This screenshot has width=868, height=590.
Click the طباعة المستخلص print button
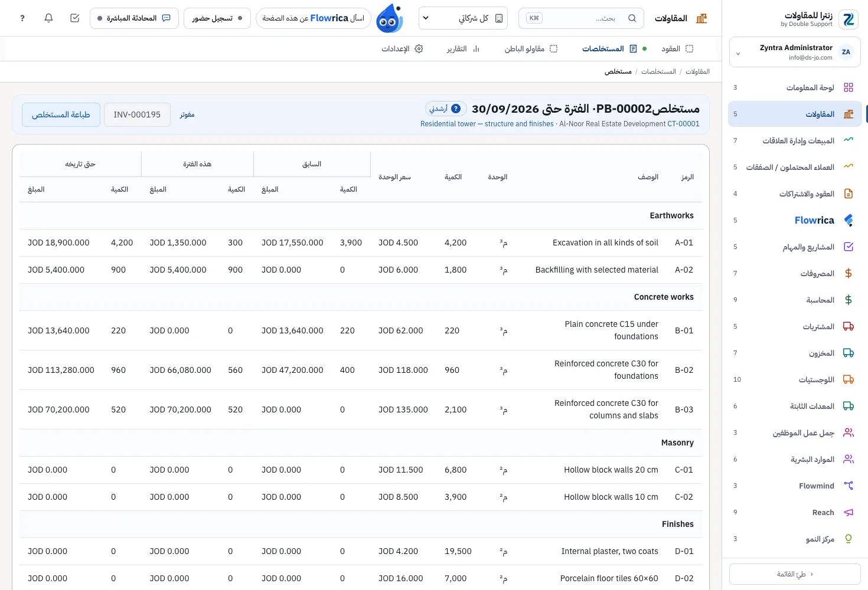tap(61, 114)
